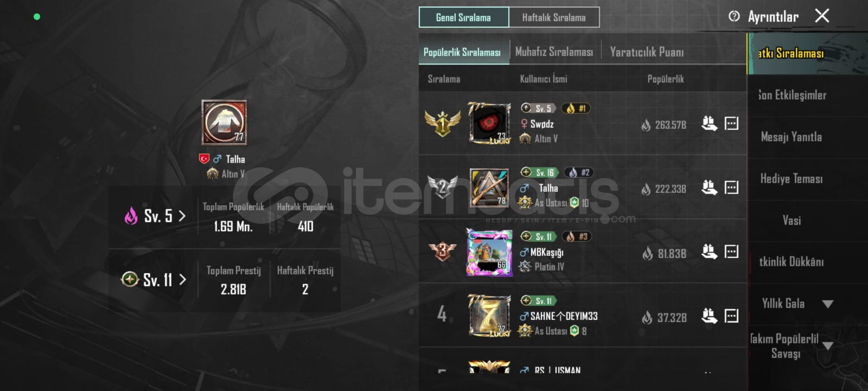This screenshot has height=391, width=868.
Task: Expand popularity level Sv. 5 chevron
Action: click(182, 216)
